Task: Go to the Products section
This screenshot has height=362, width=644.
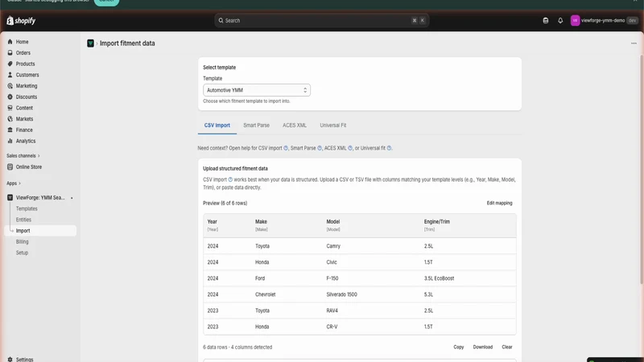Action: click(x=25, y=64)
